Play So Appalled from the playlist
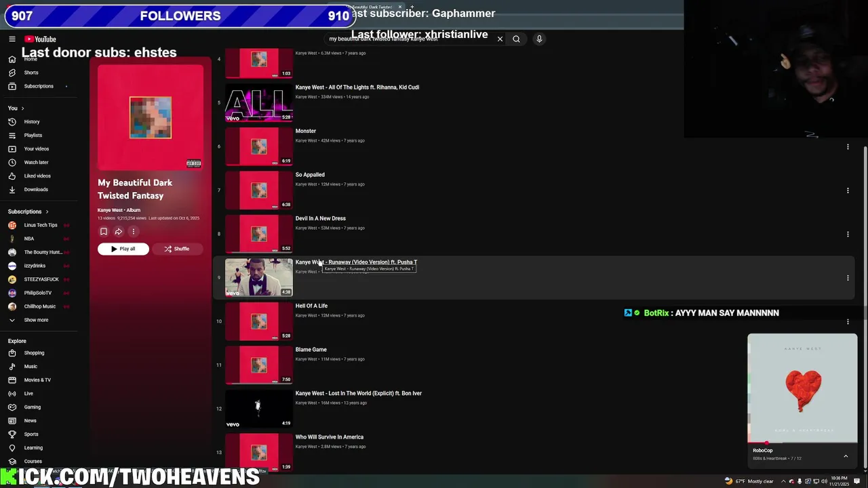This screenshot has height=488, width=868. pos(310,175)
